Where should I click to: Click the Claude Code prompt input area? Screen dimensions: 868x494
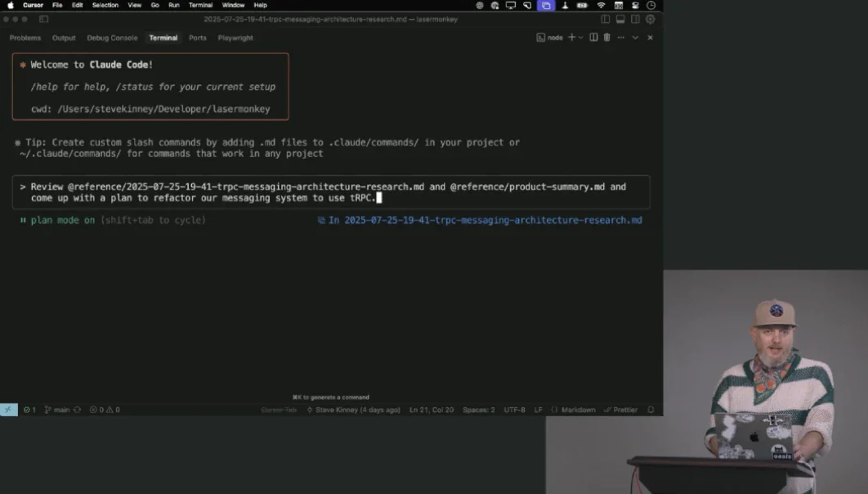pyautogui.click(x=327, y=192)
